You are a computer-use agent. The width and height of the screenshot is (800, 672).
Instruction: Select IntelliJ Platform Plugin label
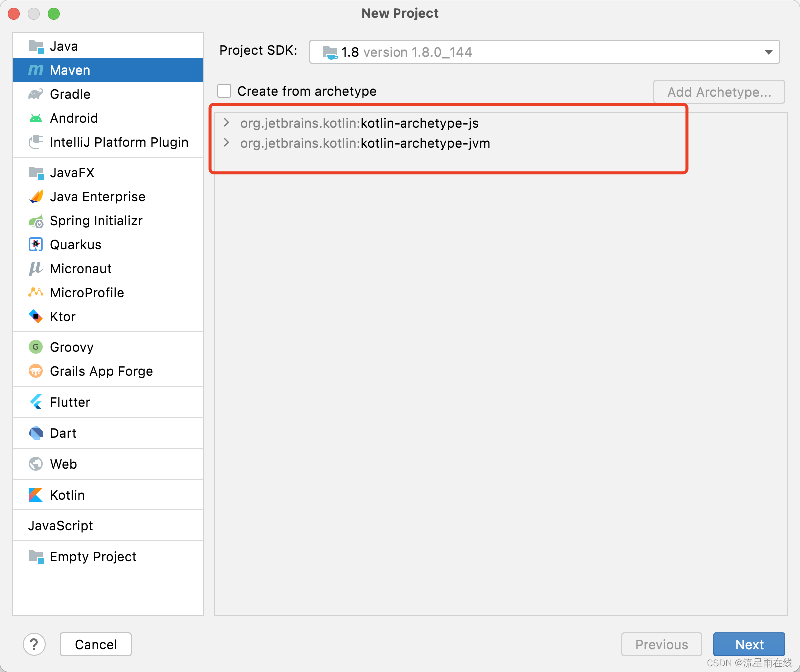tap(119, 142)
